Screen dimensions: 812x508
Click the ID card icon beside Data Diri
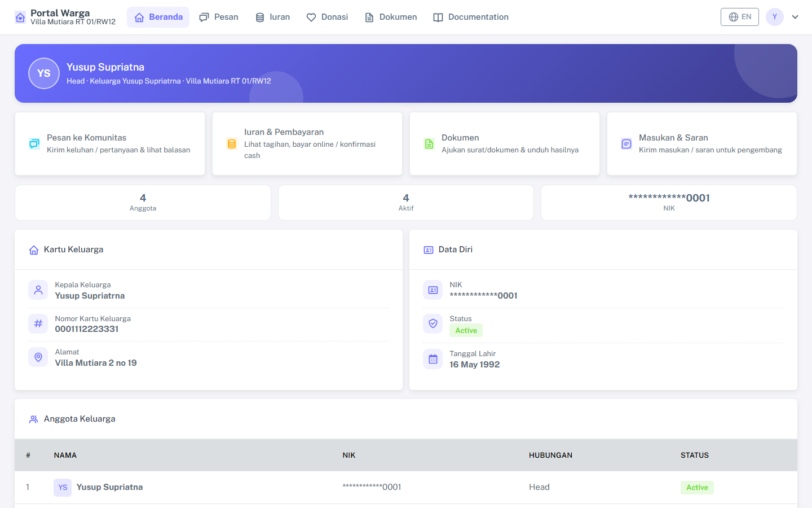click(429, 250)
